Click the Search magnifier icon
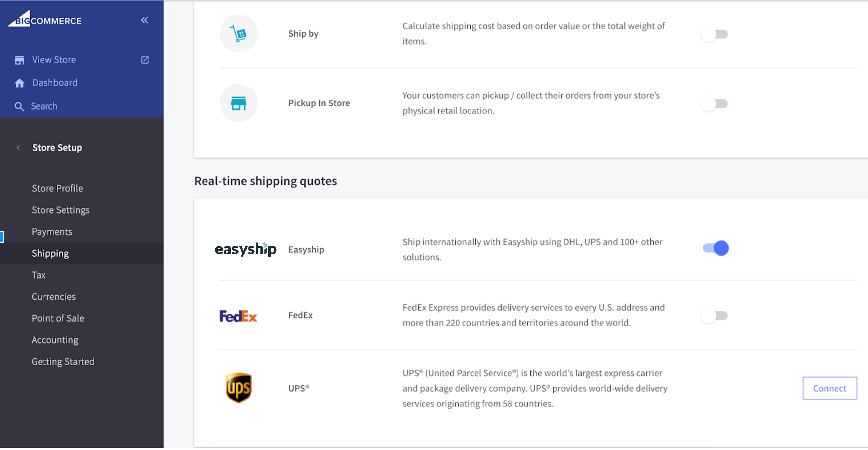Viewport: 868px width, 450px height. click(x=19, y=106)
